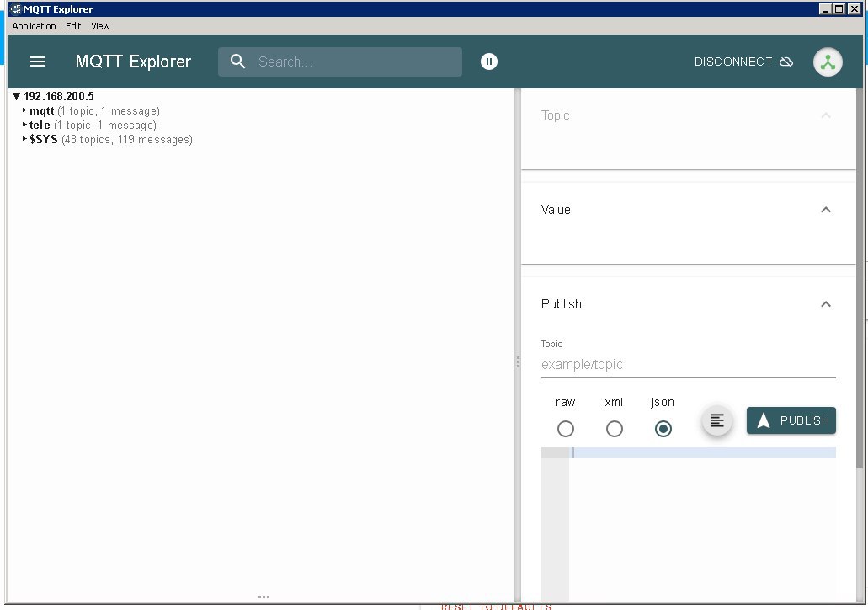Minimize the MQTT Explorer window
The width and height of the screenshot is (868, 610).
tap(825, 9)
